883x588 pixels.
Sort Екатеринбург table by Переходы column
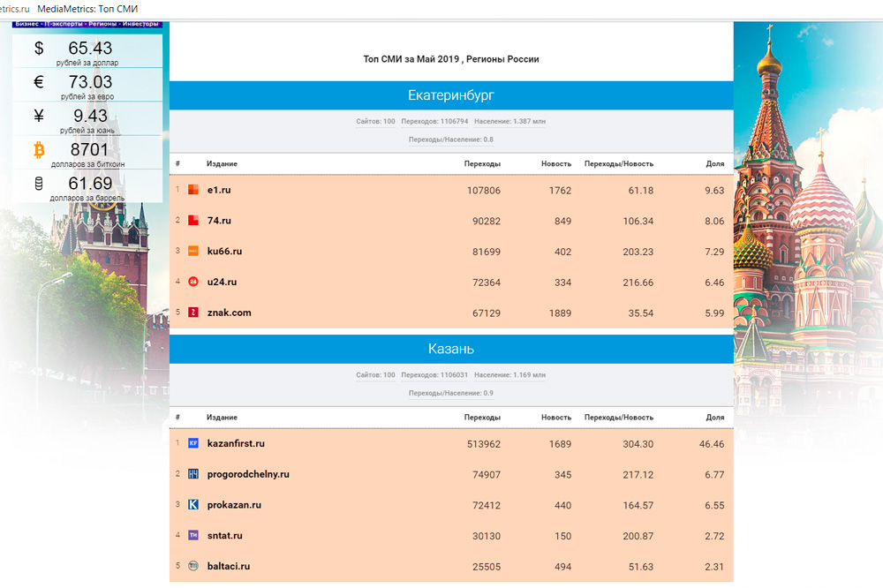point(482,164)
